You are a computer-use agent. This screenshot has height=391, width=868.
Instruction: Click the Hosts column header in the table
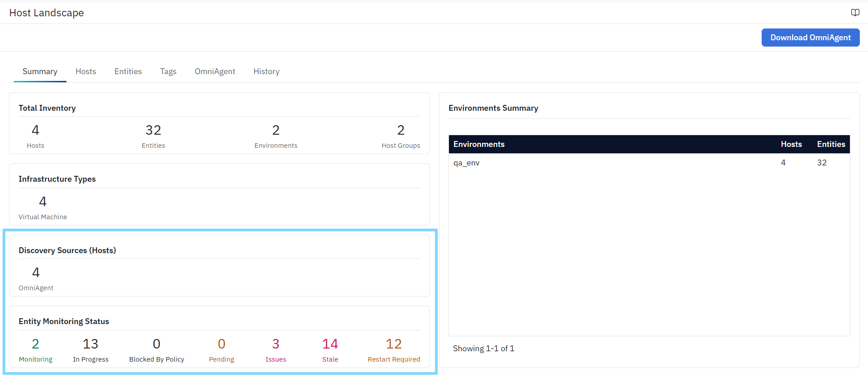(791, 144)
